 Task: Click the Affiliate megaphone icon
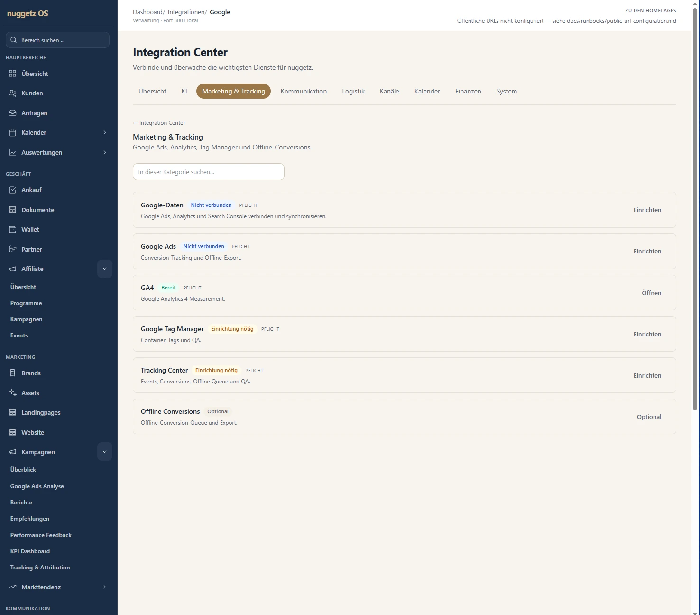click(13, 269)
